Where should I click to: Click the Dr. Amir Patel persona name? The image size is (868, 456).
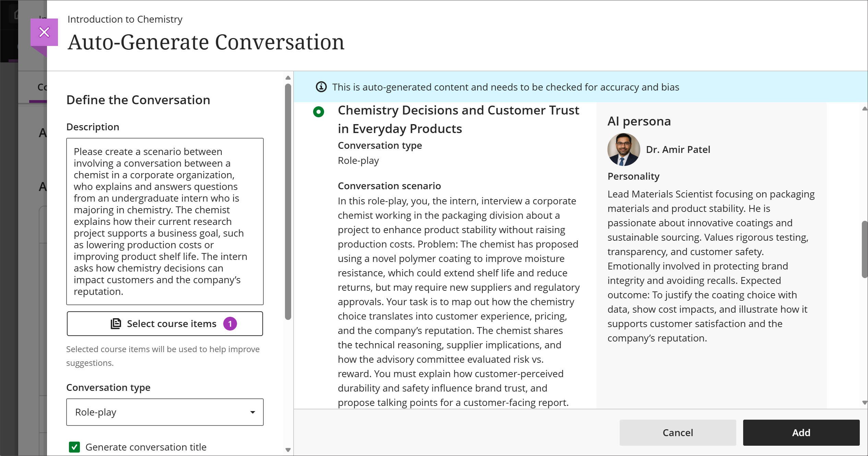tap(678, 149)
